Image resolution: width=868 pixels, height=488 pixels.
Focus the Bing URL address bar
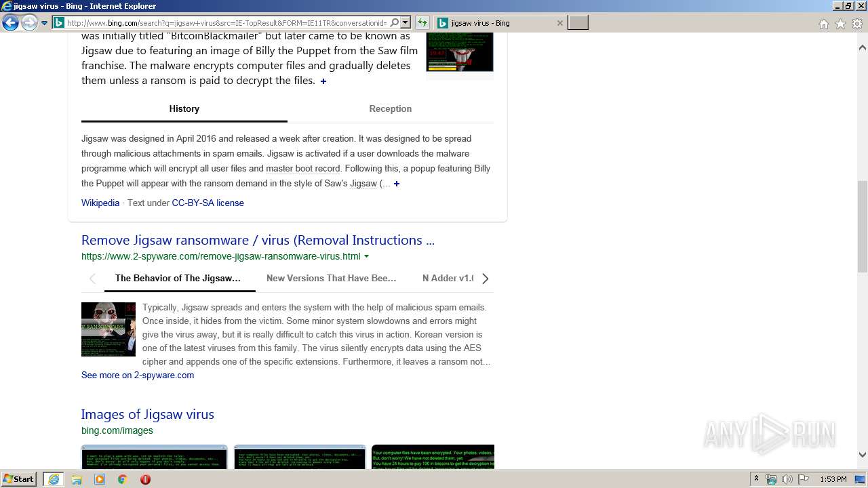pos(227,23)
